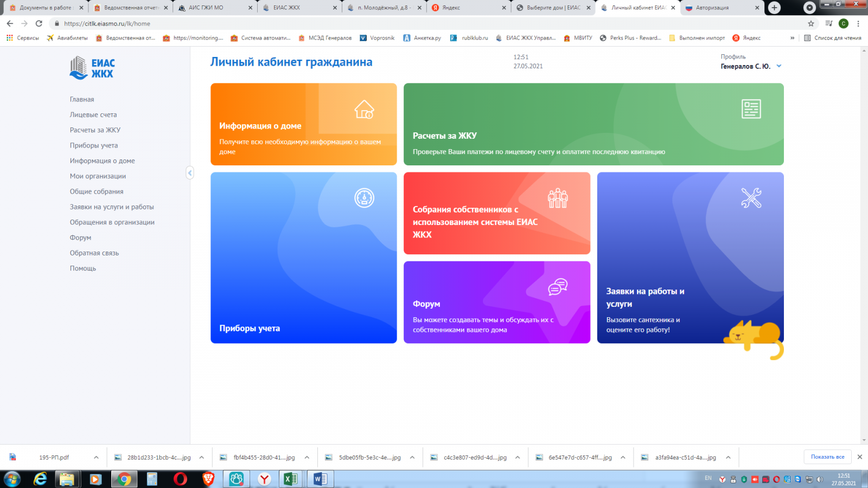This screenshot has height=488, width=868.
Task: Select Мои организации in the sidebar menu
Action: [x=98, y=176]
